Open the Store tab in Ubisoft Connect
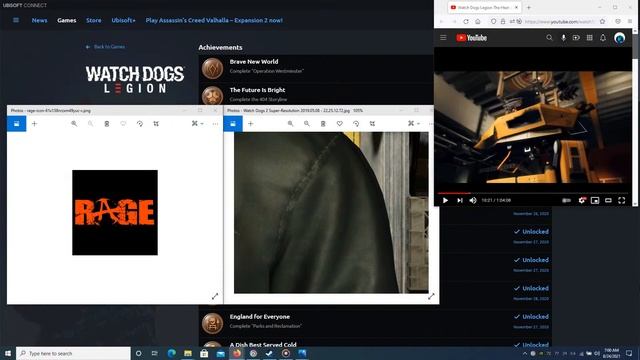Viewport: 640px width, 360px height. (x=93, y=20)
